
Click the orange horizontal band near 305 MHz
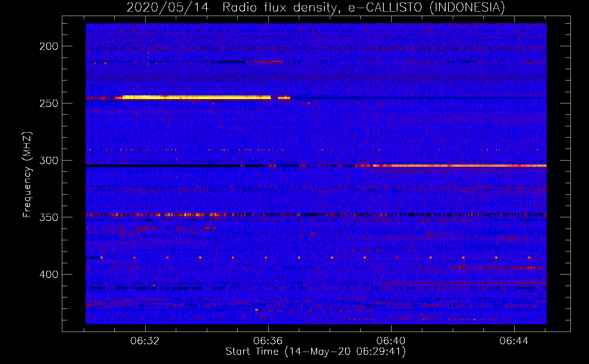(459, 166)
